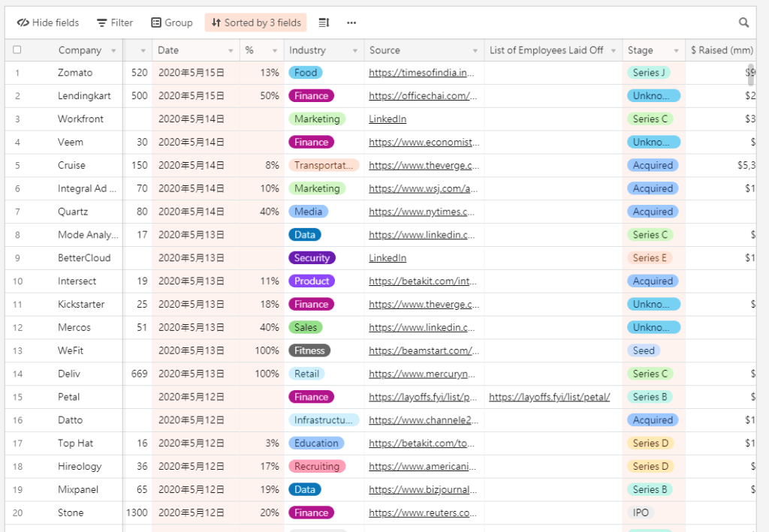Open LinkedIn source link for BetterCloud
The height and width of the screenshot is (532, 769).
(388, 257)
